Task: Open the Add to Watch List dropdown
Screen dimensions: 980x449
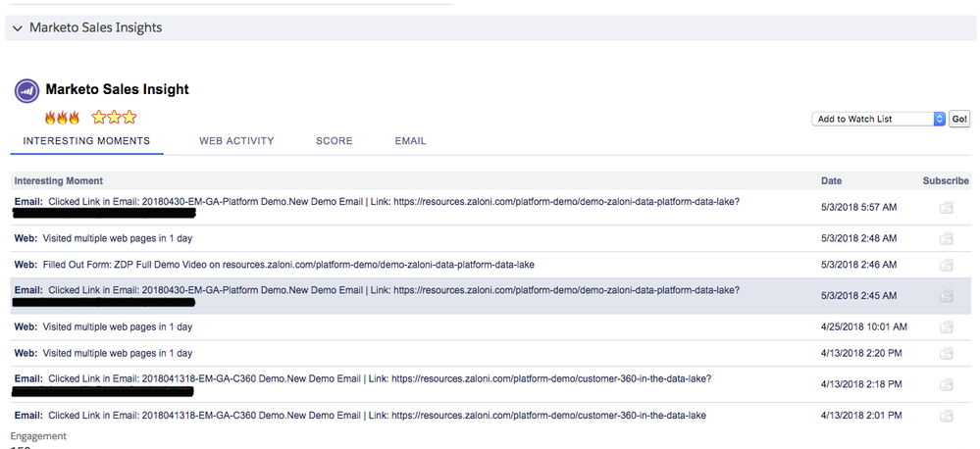Action: click(x=878, y=119)
